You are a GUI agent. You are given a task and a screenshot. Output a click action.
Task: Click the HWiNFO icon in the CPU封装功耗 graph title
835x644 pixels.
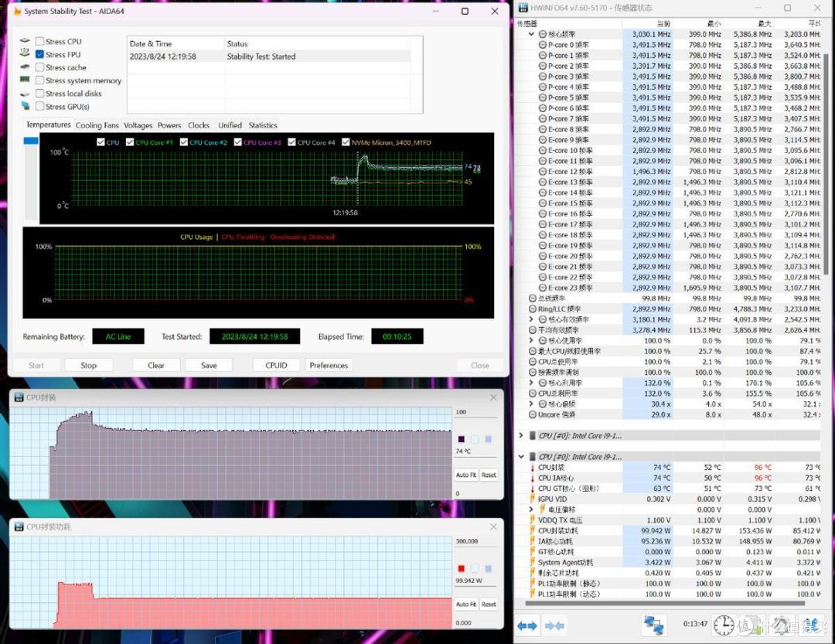(x=19, y=526)
